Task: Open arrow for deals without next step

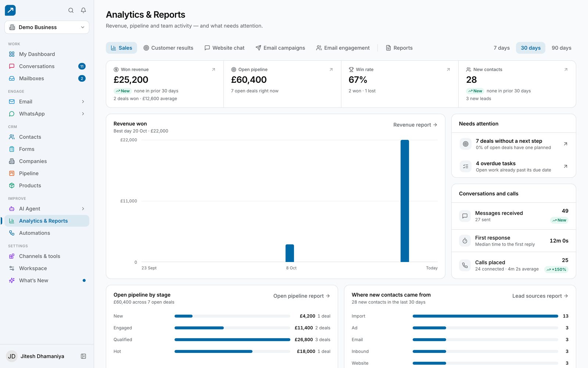Action: (x=566, y=144)
